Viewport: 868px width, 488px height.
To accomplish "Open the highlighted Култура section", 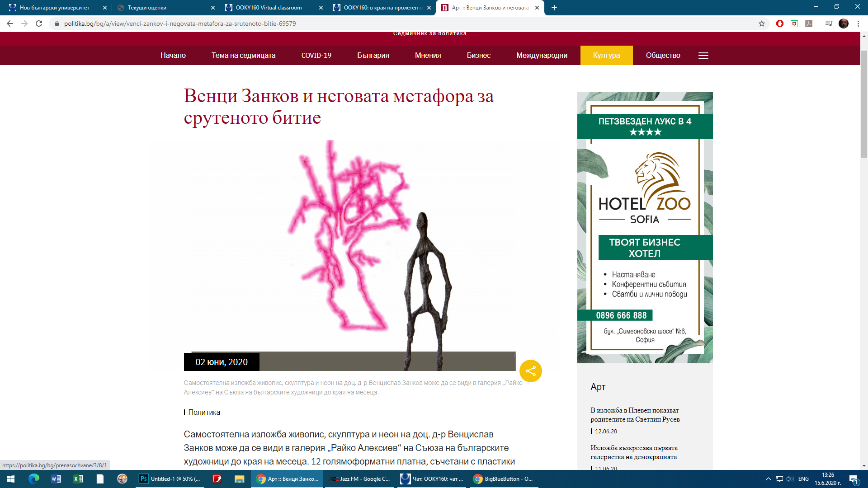I will point(607,56).
